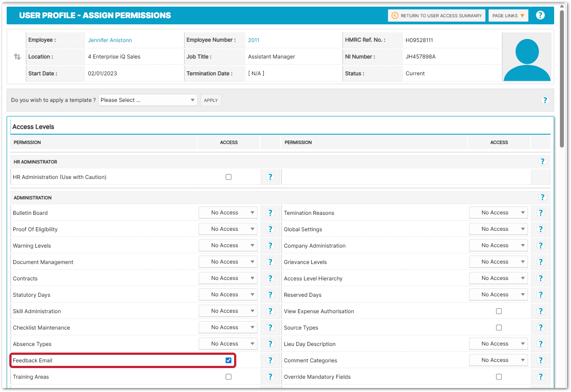The height and width of the screenshot is (392, 571).
Task: Enable HR Administration access checkbox
Action: pos(228,177)
